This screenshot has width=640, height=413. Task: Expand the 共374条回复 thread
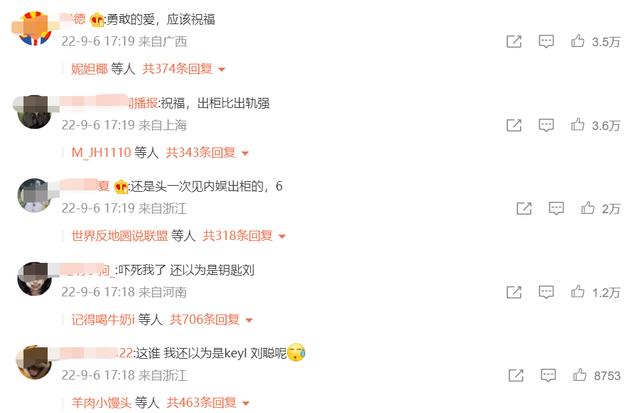pyautogui.click(x=183, y=69)
